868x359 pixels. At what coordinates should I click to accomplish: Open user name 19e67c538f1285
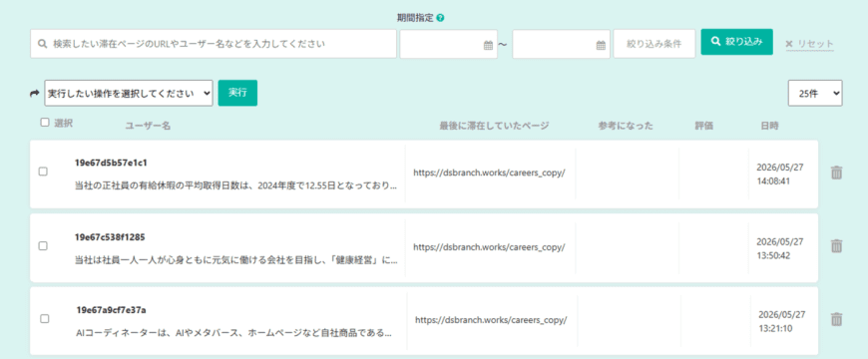point(110,237)
